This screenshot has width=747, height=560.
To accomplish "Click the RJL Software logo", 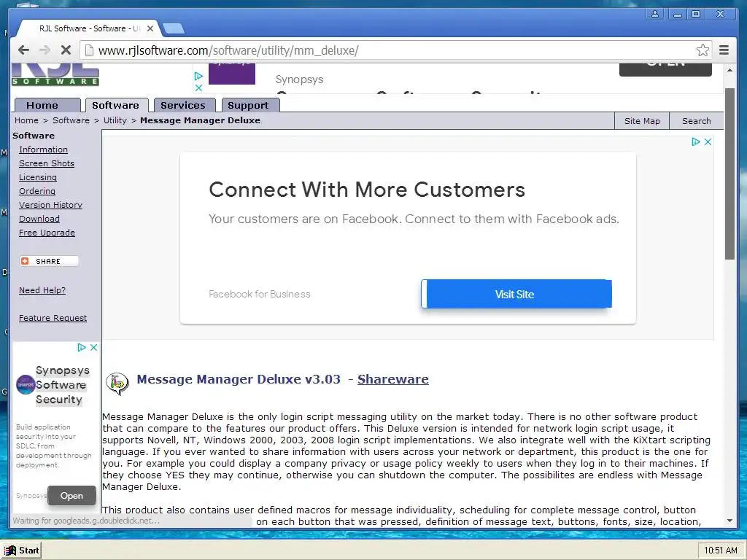I will (55, 75).
